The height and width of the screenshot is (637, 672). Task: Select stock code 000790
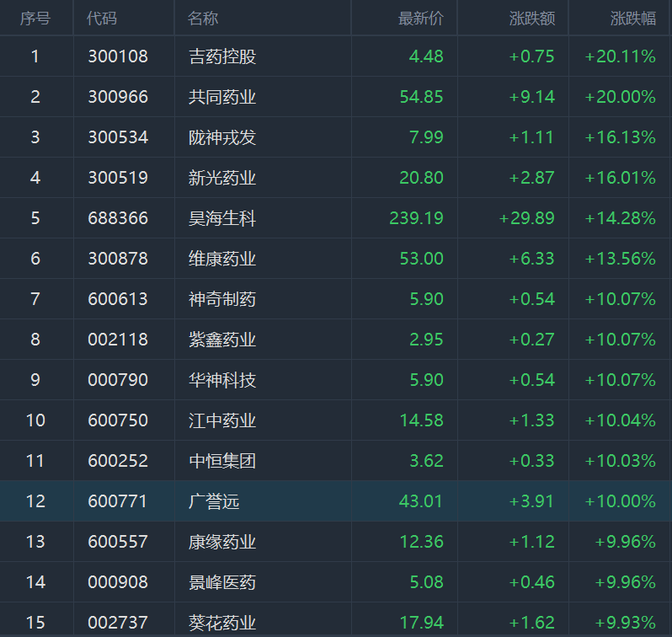click(x=118, y=380)
